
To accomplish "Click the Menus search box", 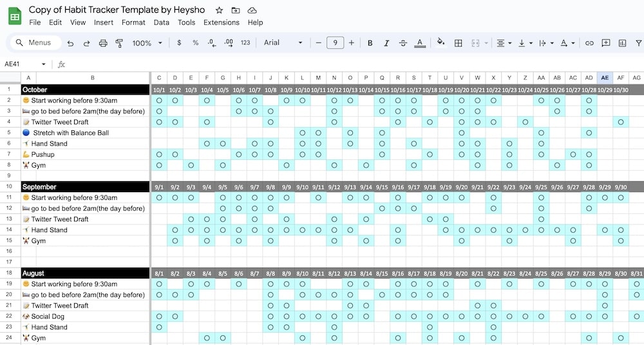I will click(x=37, y=43).
